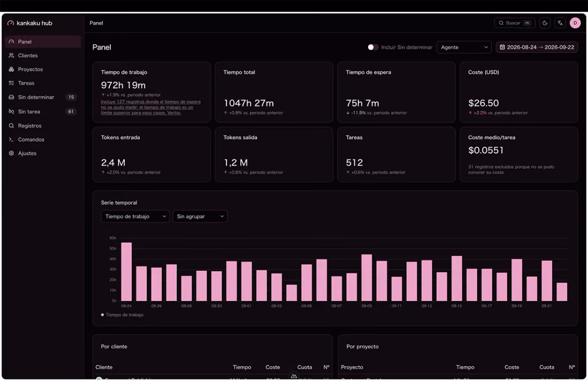This screenshot has width=588, height=381.
Task: Click the value 75h 7m
Action: coord(362,103)
